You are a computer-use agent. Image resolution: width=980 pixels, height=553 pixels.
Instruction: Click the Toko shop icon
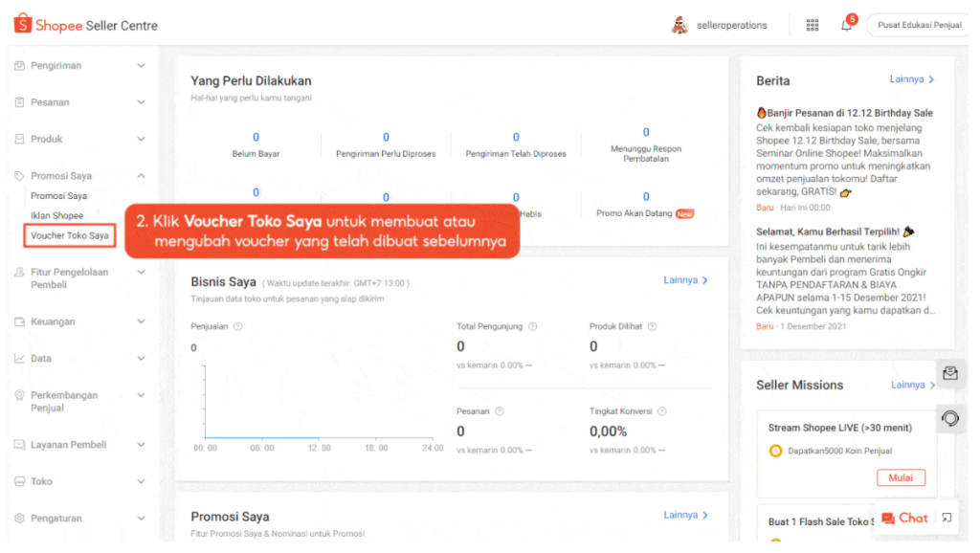point(19,482)
